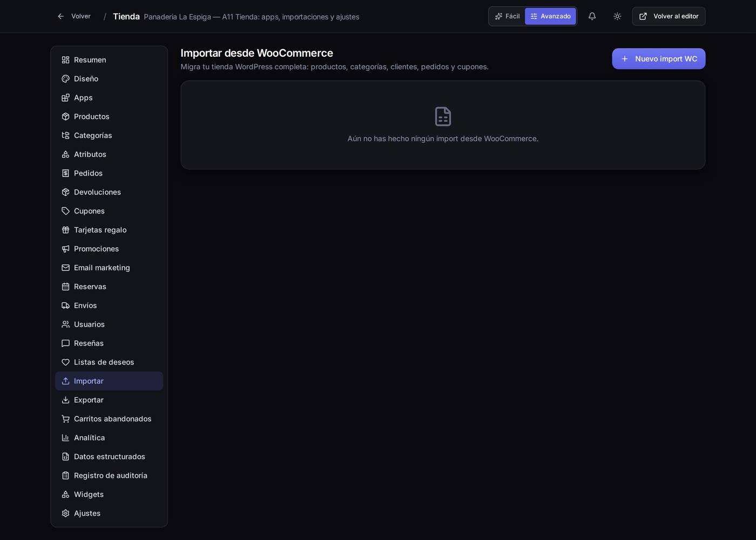The width and height of the screenshot is (756, 540).
Task: Click the Productos box icon
Action: click(x=65, y=117)
